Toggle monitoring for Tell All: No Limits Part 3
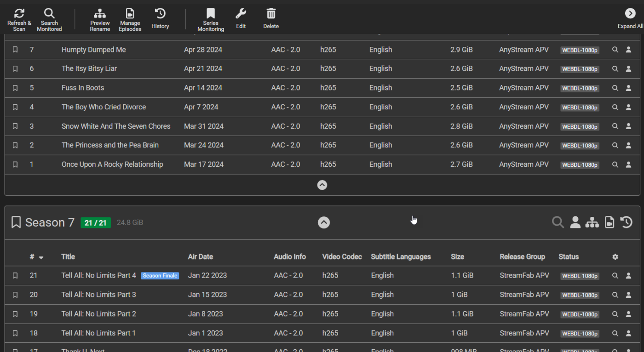Viewport: 644px width, 352px height. pyautogui.click(x=15, y=295)
